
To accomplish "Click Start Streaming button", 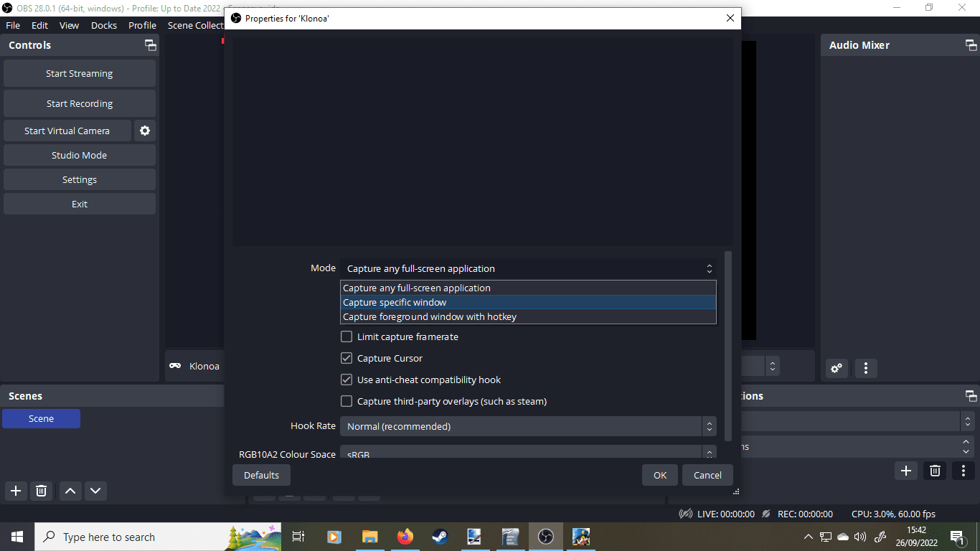I will click(80, 73).
